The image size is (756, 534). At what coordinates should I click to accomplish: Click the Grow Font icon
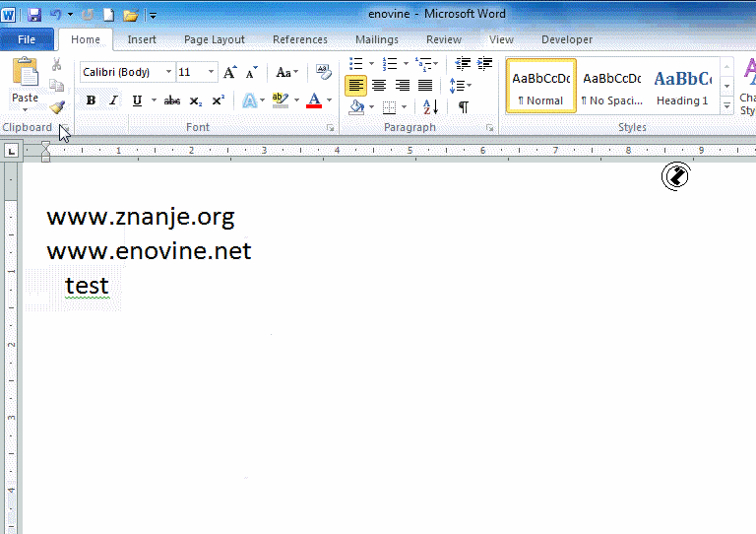(229, 73)
